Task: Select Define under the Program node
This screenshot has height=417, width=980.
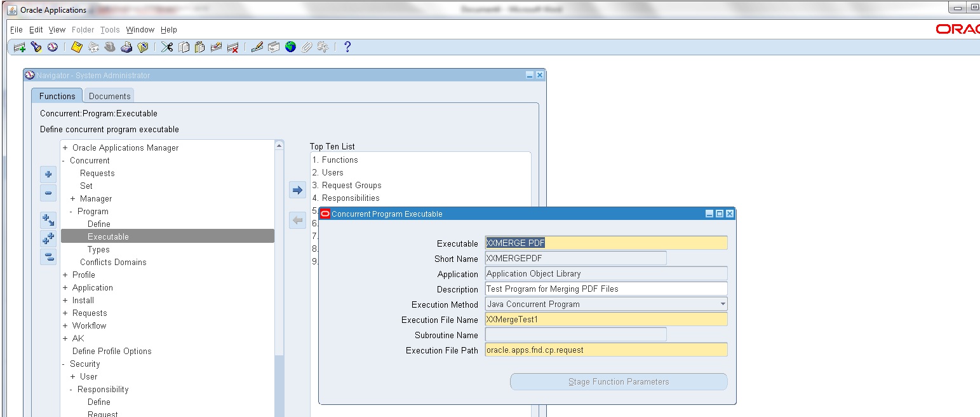Action: [x=99, y=224]
